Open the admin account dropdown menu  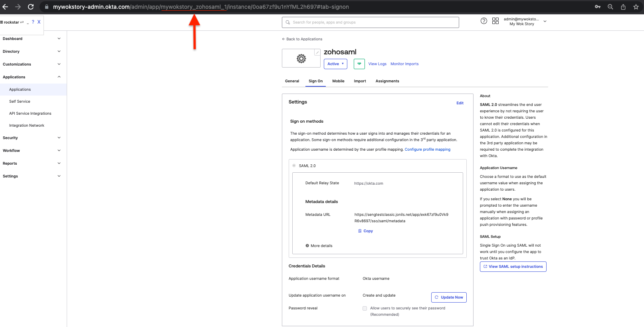545,21
